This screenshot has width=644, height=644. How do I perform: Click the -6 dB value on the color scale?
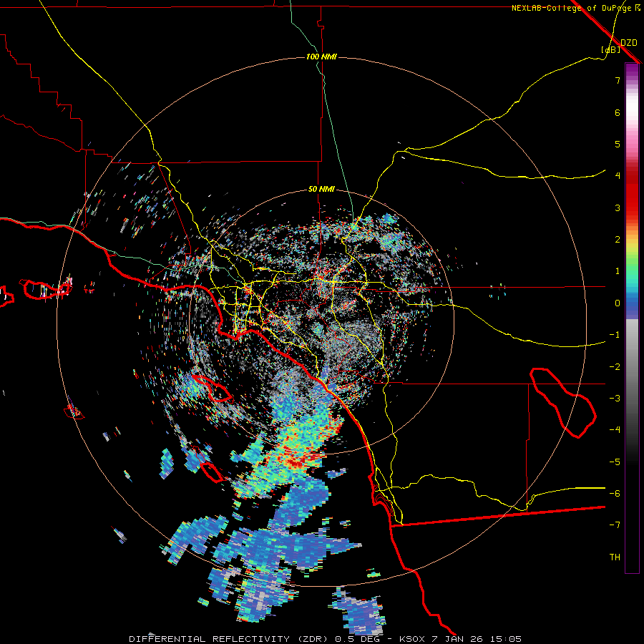[615, 494]
